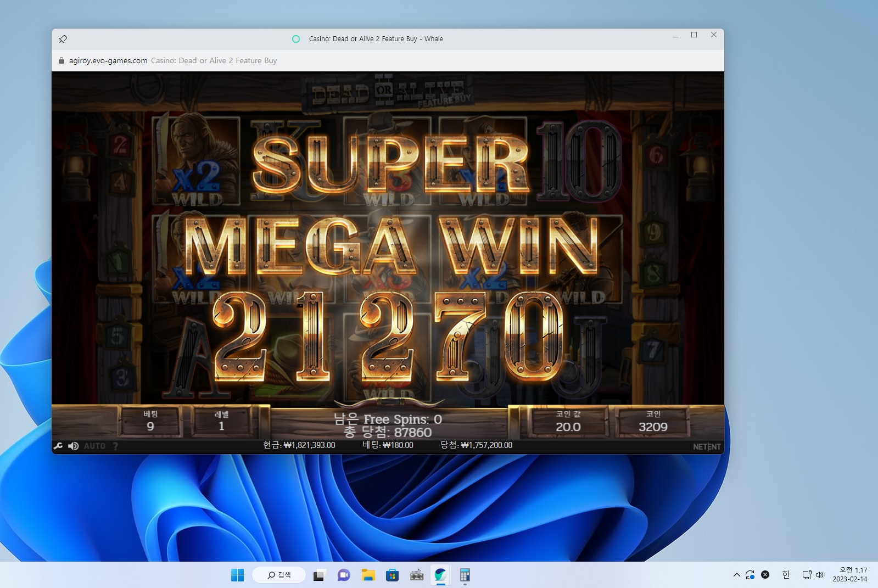This screenshot has height=588, width=878.
Task: Open Microsoft Store from the taskbar
Action: [x=392, y=575]
